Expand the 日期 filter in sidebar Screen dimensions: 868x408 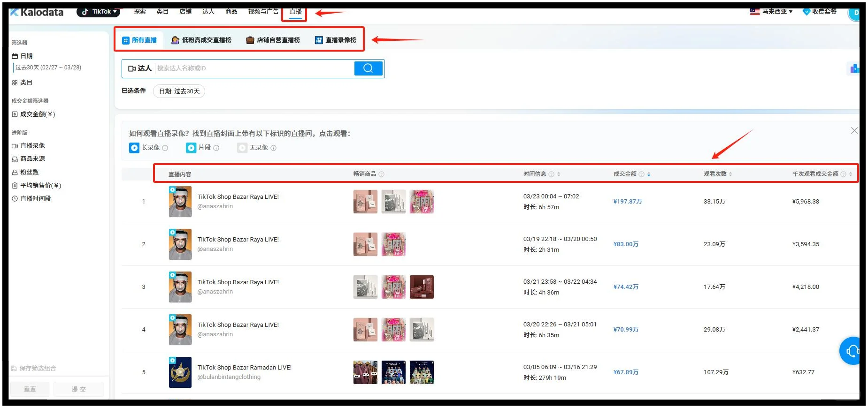(x=22, y=56)
